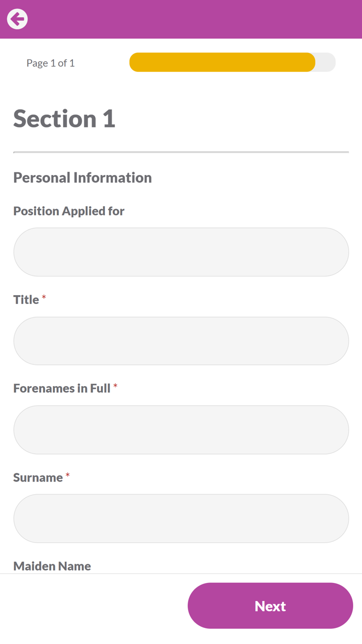Click the Forenames in Full label

click(x=62, y=388)
